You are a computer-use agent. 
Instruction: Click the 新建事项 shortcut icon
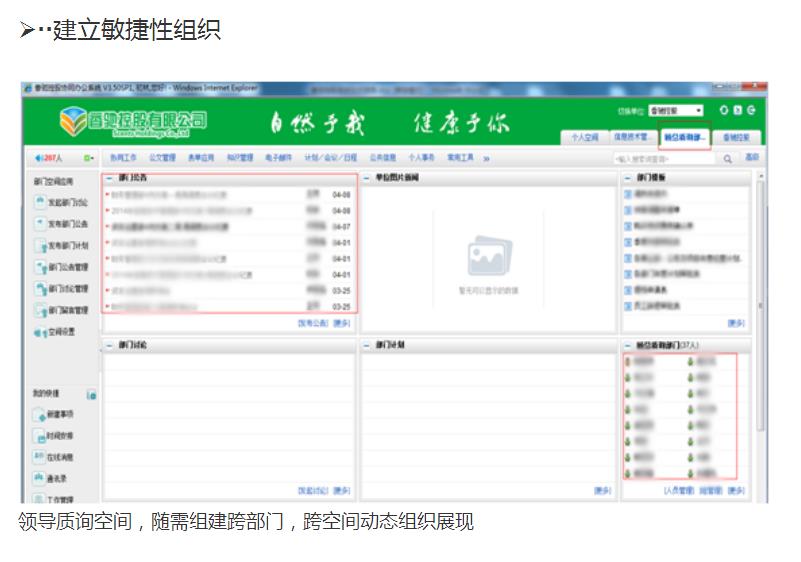[x=40, y=414]
